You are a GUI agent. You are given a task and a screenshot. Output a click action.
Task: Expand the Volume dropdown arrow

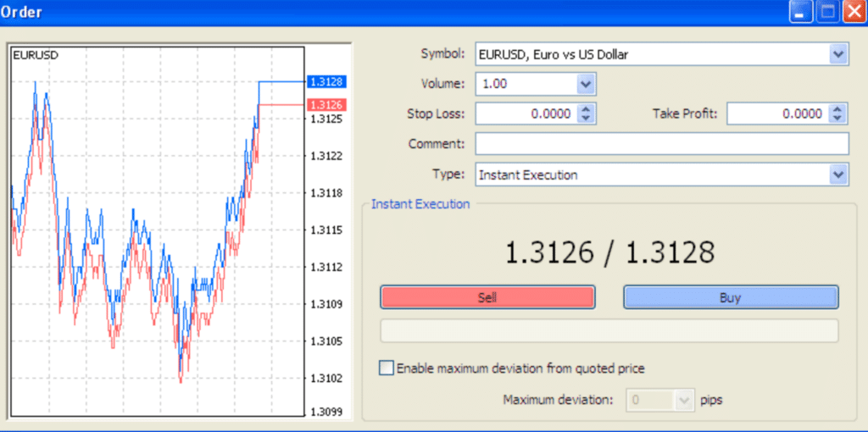click(585, 84)
